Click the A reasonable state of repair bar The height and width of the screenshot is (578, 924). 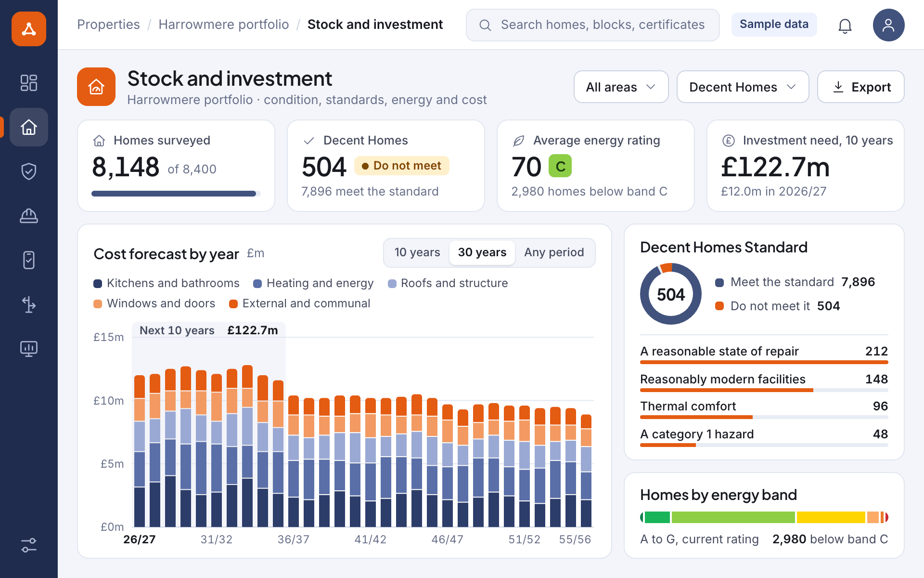(764, 362)
